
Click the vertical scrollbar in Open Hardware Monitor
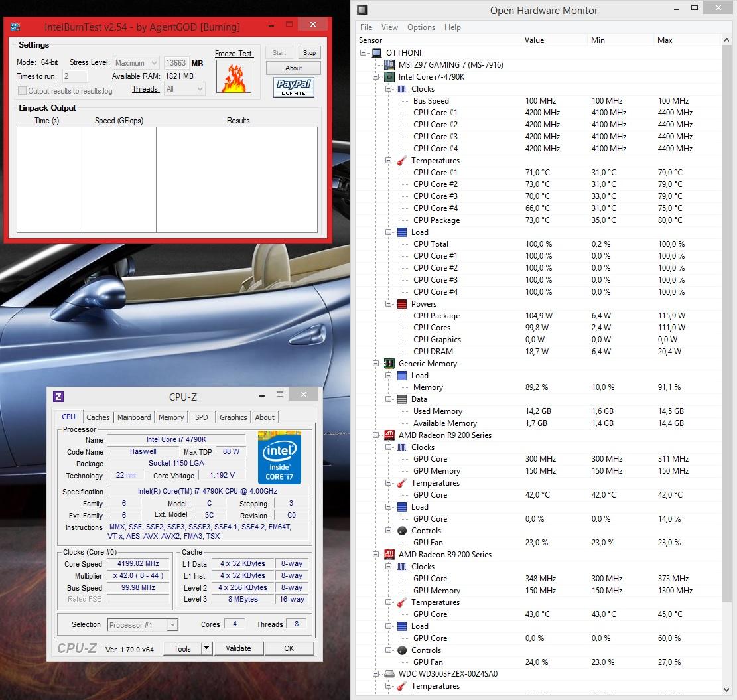point(726,324)
